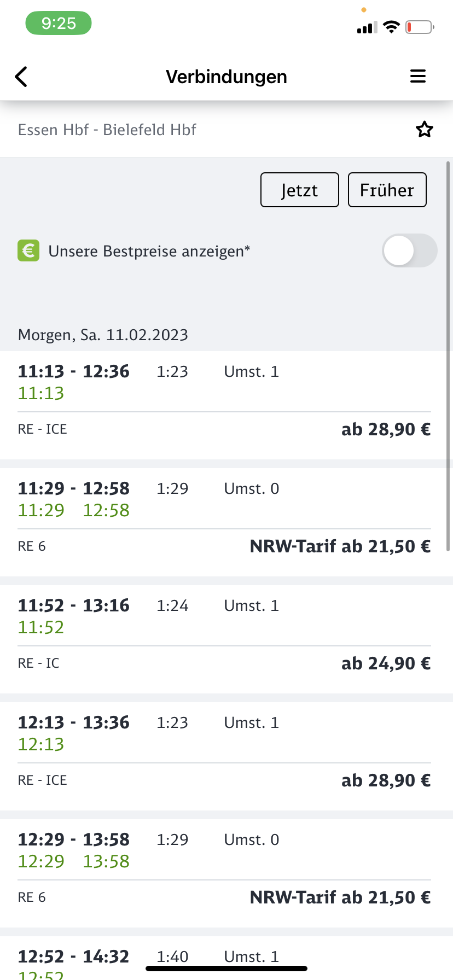Select the 11:29 - 12:58 RE 6 connection

point(224,522)
